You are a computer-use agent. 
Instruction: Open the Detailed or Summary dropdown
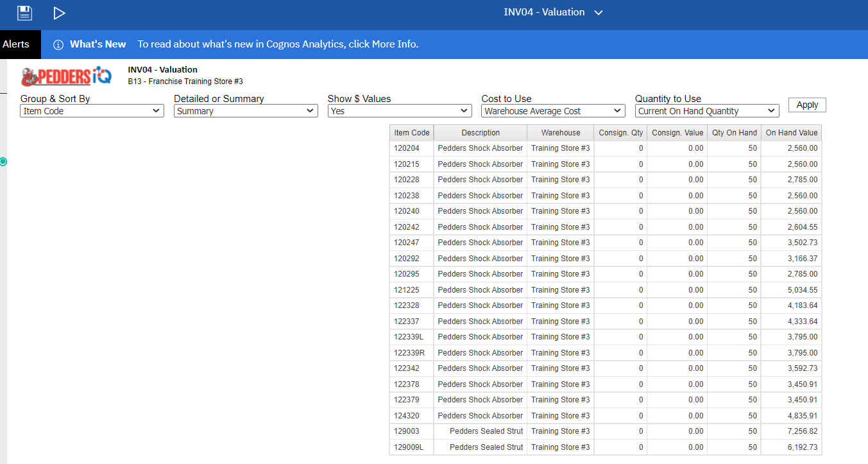pyautogui.click(x=246, y=111)
